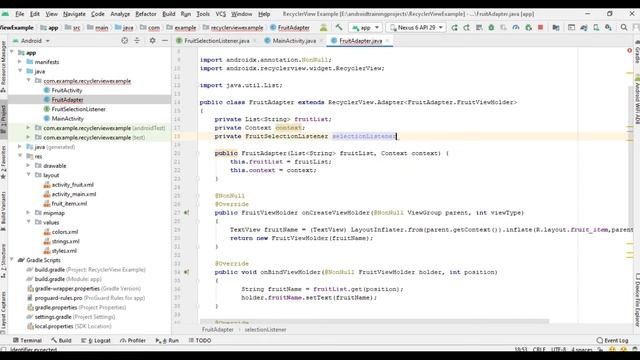The image size is (640, 360).
Task: Expand the mipmap folder
Action: point(28,213)
